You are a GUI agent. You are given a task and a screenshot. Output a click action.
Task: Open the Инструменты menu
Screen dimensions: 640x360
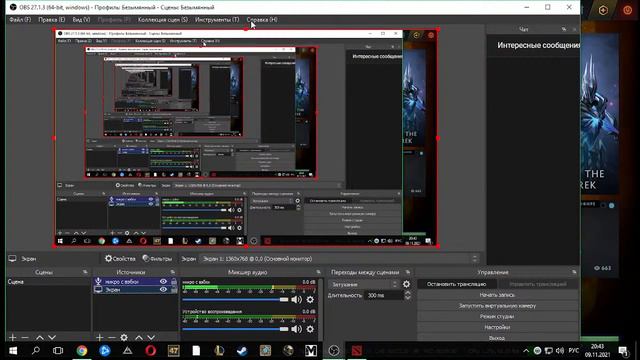tap(217, 20)
